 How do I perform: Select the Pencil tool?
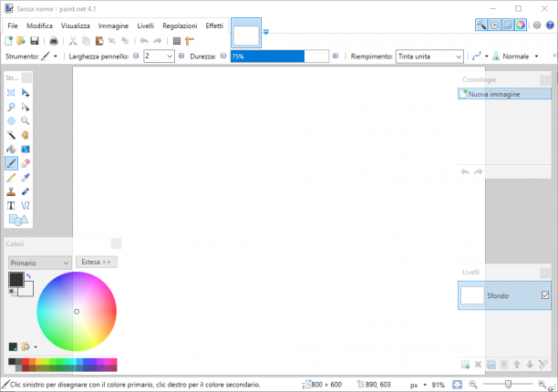(x=11, y=178)
